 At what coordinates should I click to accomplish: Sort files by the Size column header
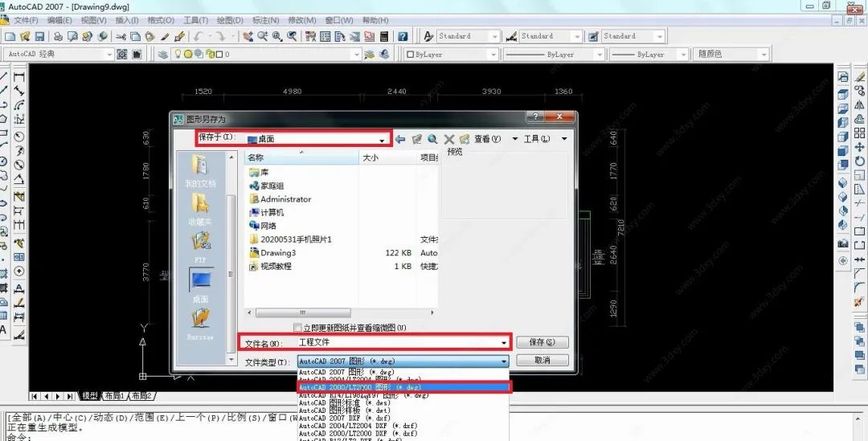pos(387,157)
